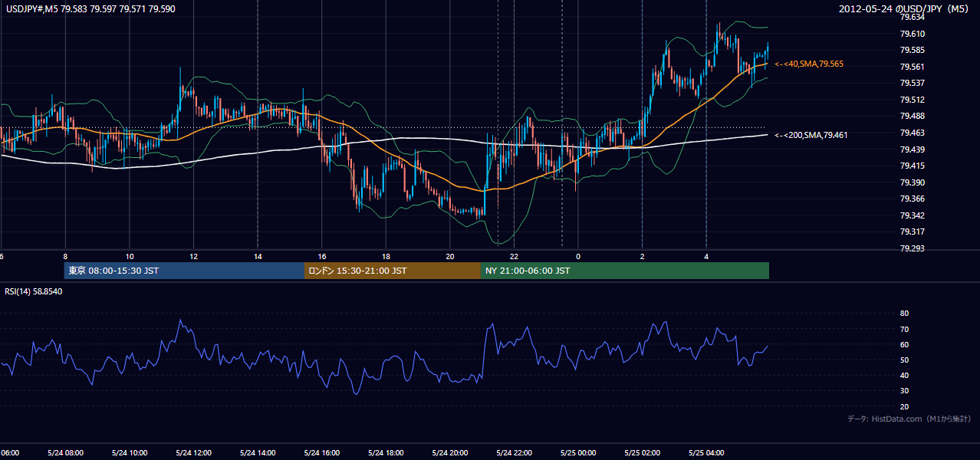Click the 5/24 08:00 time label
Image resolution: width=980 pixels, height=460 pixels.
point(65,453)
